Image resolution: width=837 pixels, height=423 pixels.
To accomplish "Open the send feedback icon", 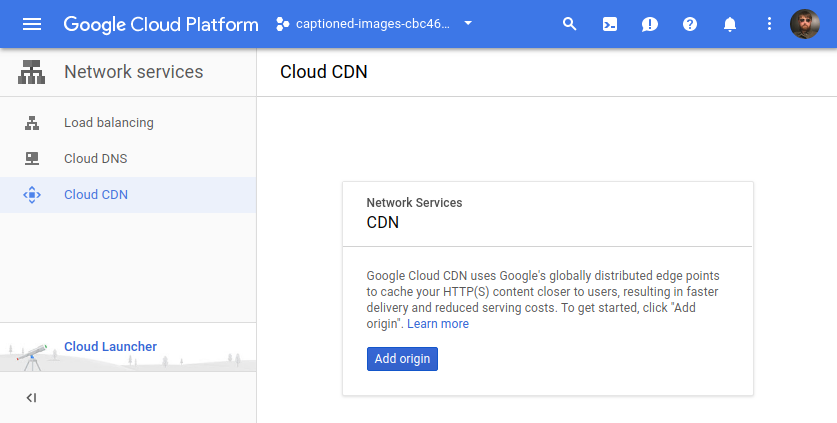I will [650, 24].
